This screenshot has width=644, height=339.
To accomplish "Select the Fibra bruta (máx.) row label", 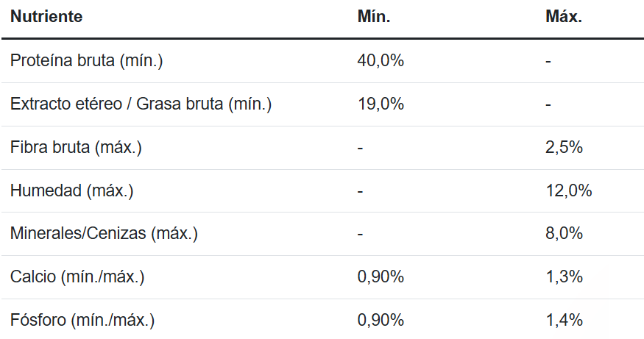I will click(x=76, y=148).
